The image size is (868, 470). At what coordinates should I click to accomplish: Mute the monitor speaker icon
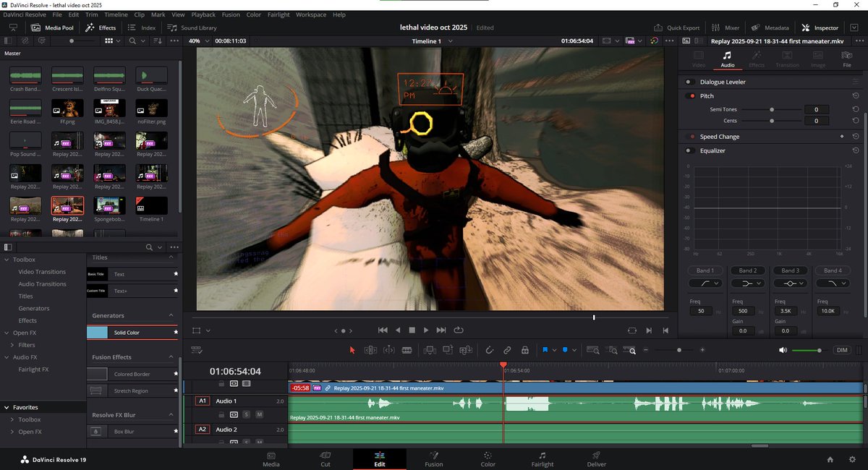782,350
